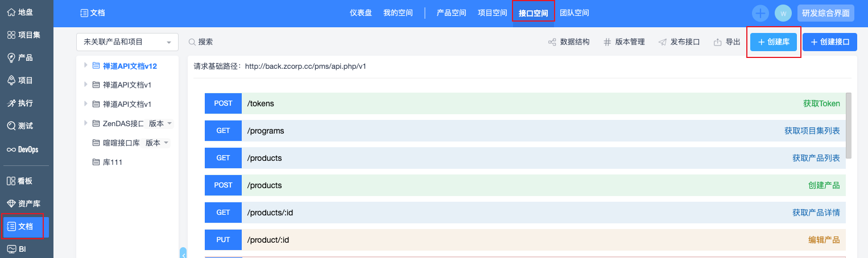868x258 pixels.
Task: Open DevOps in the left navigation
Action: 22,149
